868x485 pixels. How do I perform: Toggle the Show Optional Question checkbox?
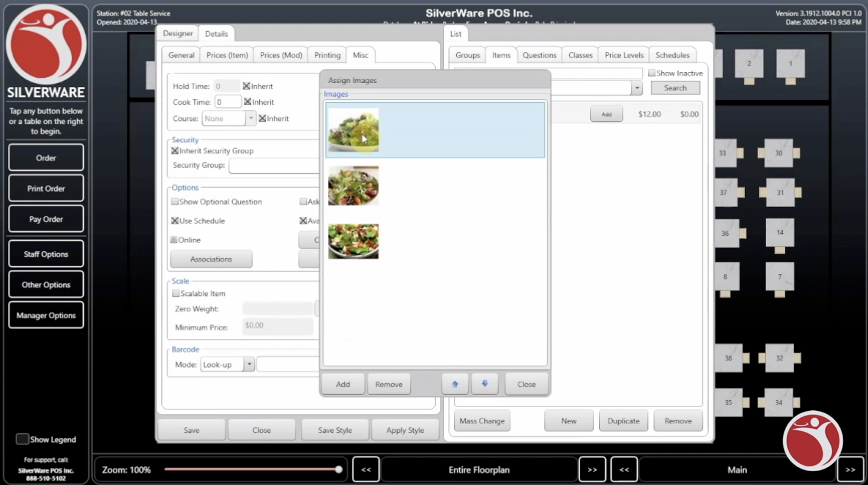pyautogui.click(x=175, y=201)
